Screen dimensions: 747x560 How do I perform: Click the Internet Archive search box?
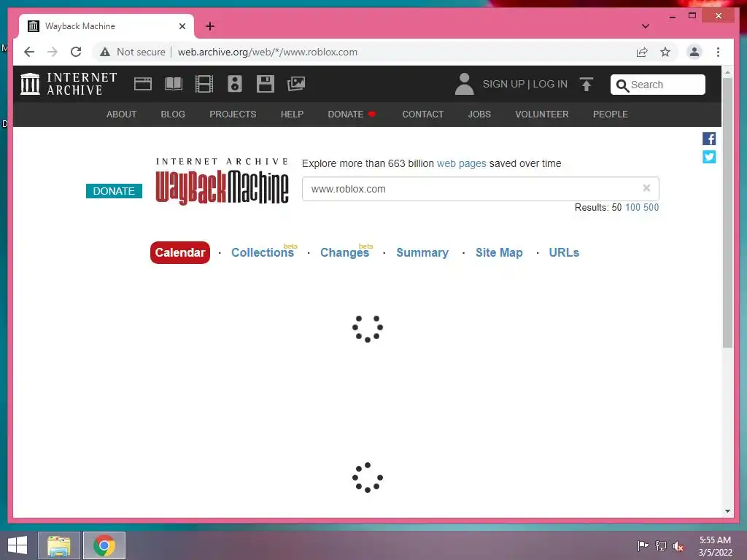(x=658, y=85)
